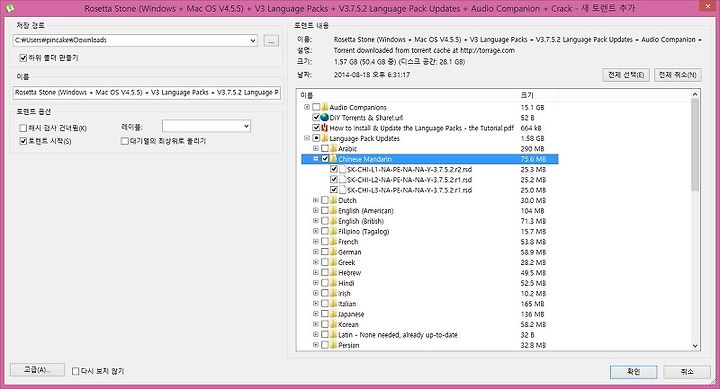Click the scrollbar up arrow in file list
Viewport: 720px width, 389px height.
point(695,94)
